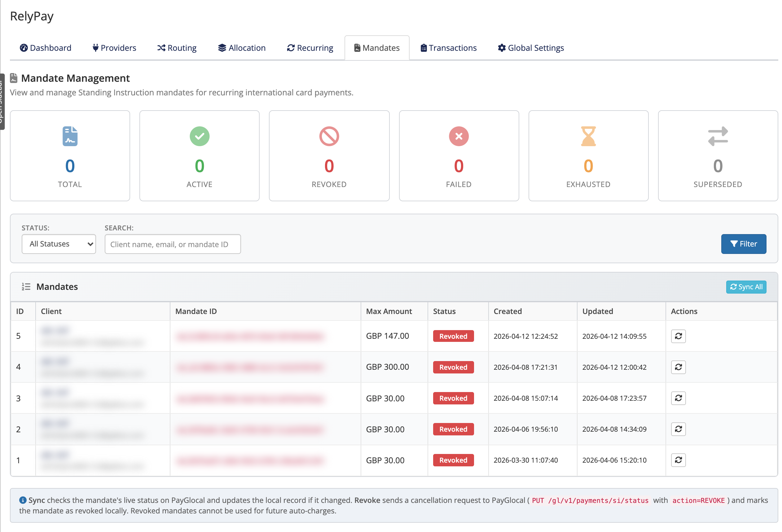Click the Mandate Management heading icon

(14, 78)
